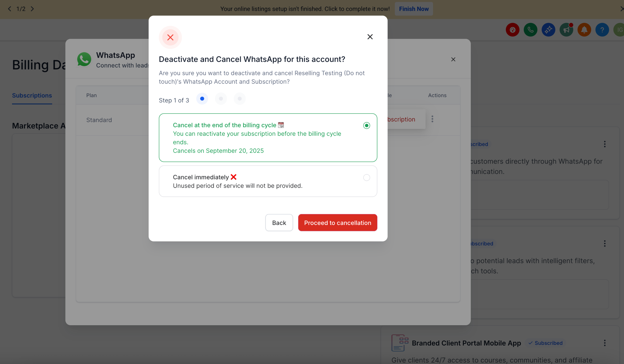Click the 'Standard' plan cell

coord(99,120)
